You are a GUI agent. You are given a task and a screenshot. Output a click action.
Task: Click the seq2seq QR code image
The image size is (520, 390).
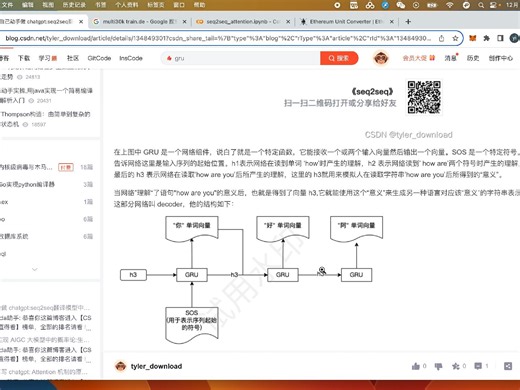point(424,97)
